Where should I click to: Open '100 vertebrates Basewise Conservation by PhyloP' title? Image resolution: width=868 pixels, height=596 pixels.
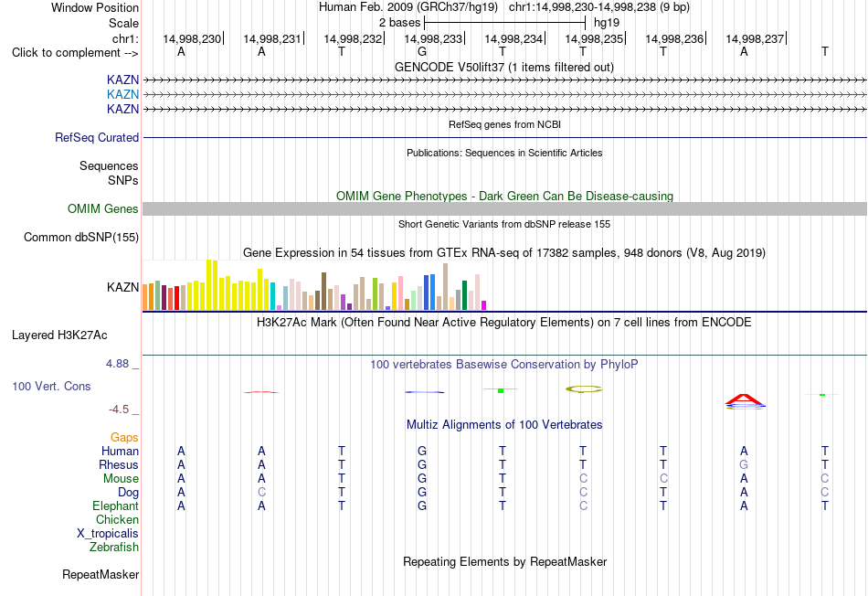[x=503, y=365]
